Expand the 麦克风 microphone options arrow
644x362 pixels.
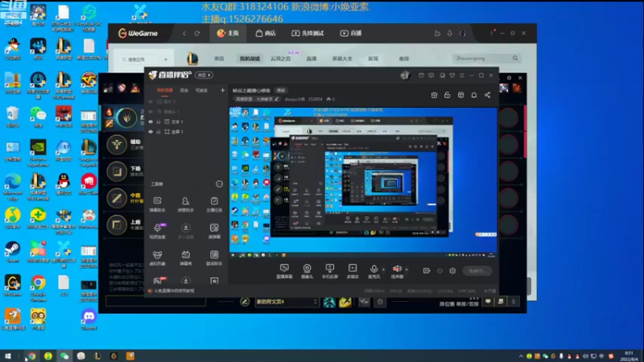click(x=384, y=269)
